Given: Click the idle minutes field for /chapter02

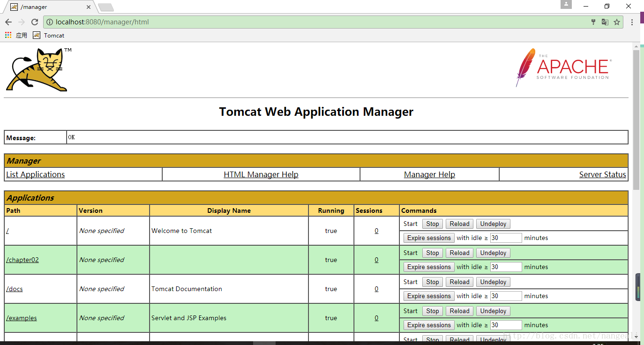Looking at the screenshot, I should coord(506,267).
